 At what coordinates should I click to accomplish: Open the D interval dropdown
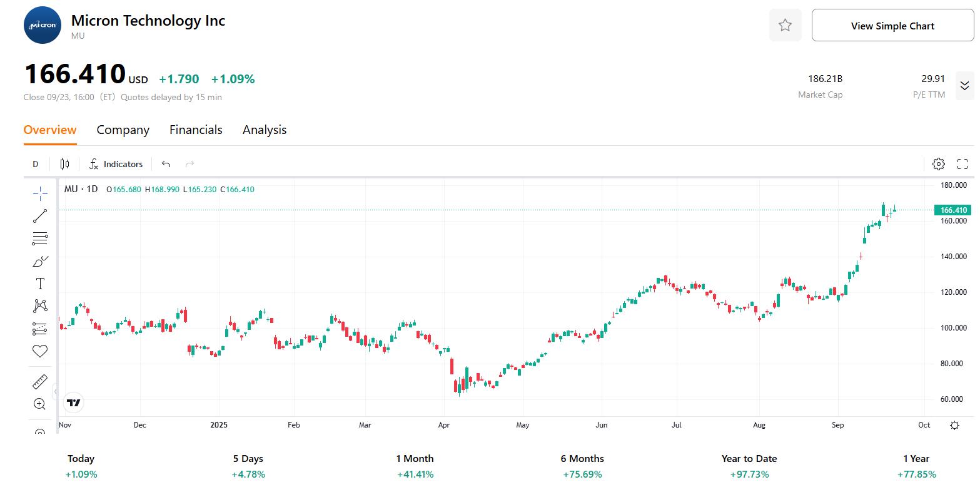point(35,163)
